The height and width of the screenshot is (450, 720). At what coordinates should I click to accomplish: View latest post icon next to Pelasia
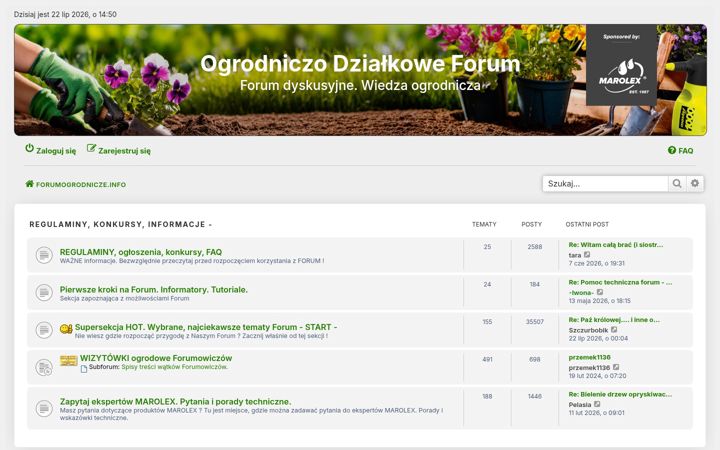tap(597, 404)
